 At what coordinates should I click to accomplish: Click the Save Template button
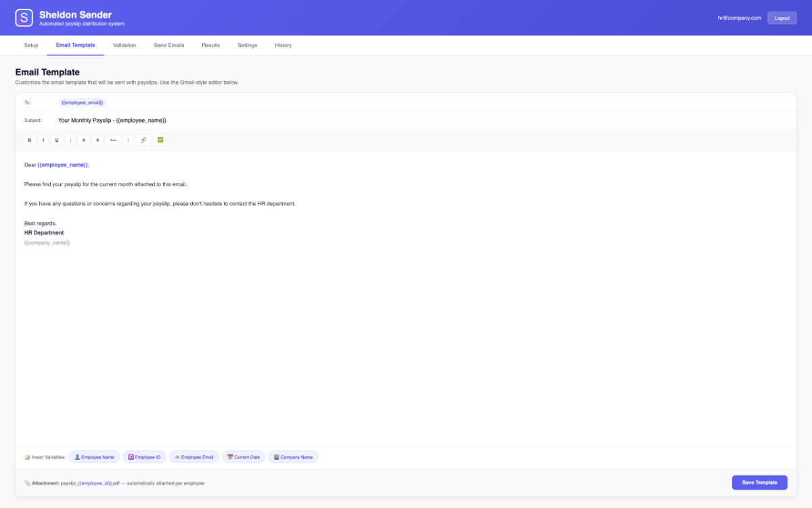click(x=759, y=482)
